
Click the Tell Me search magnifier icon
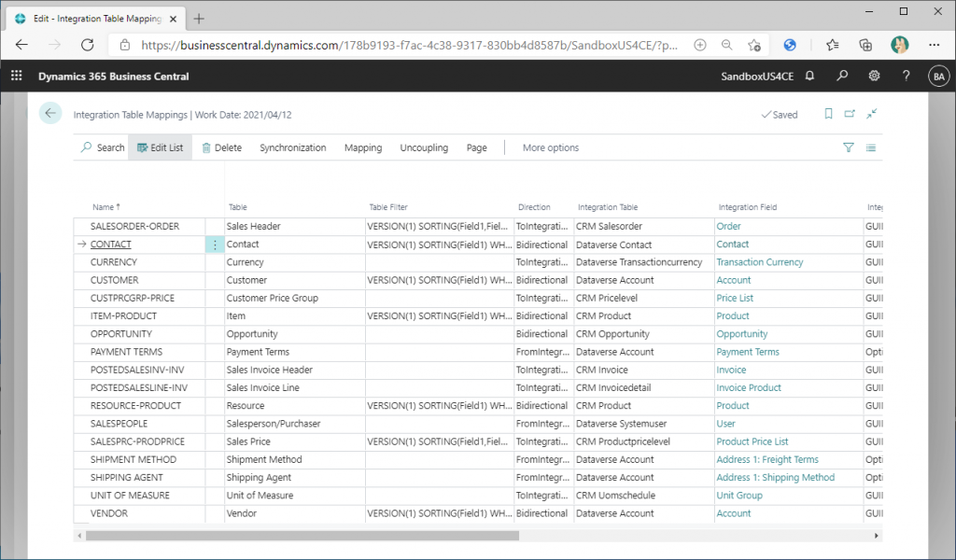tap(842, 77)
